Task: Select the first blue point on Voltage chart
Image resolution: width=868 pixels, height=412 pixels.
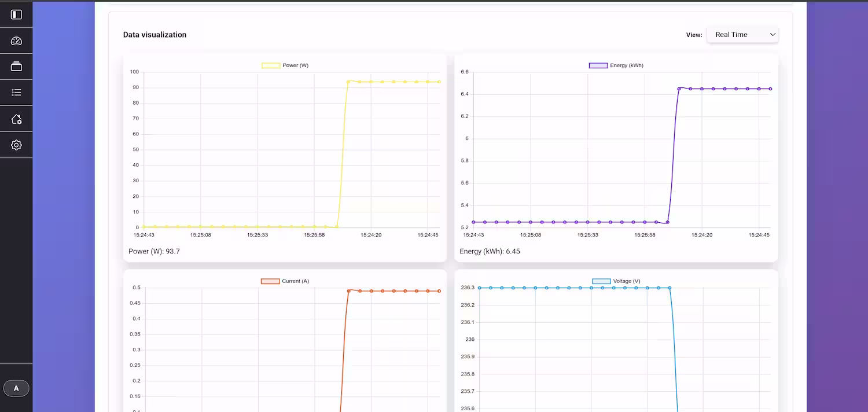Action: coord(479,288)
